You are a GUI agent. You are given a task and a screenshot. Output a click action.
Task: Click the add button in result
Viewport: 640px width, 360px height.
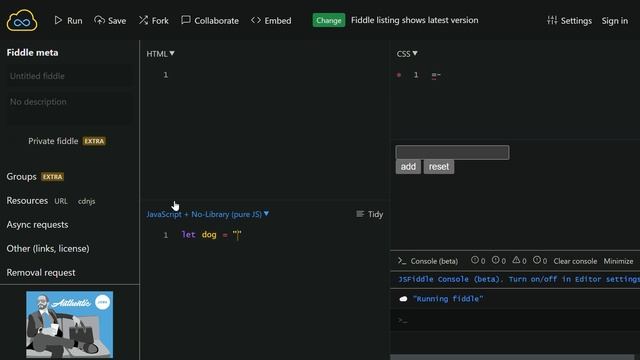pyautogui.click(x=408, y=167)
